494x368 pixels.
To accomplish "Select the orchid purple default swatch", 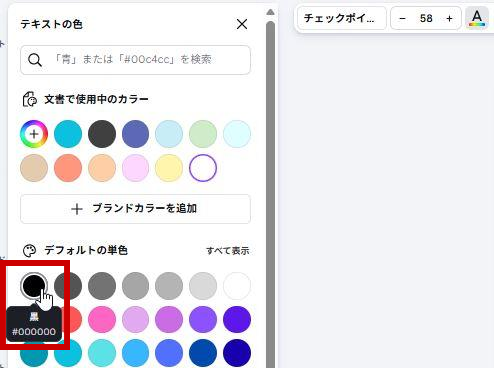I will tap(169, 319).
